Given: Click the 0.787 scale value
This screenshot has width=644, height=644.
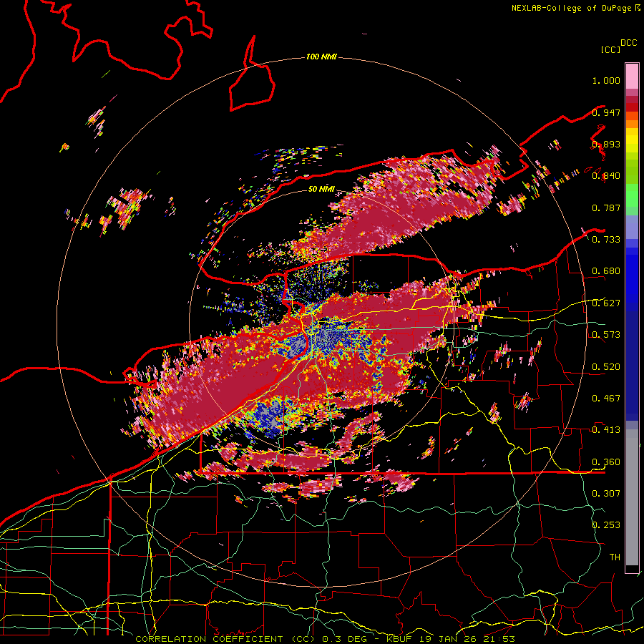Looking at the screenshot, I should point(606,208).
